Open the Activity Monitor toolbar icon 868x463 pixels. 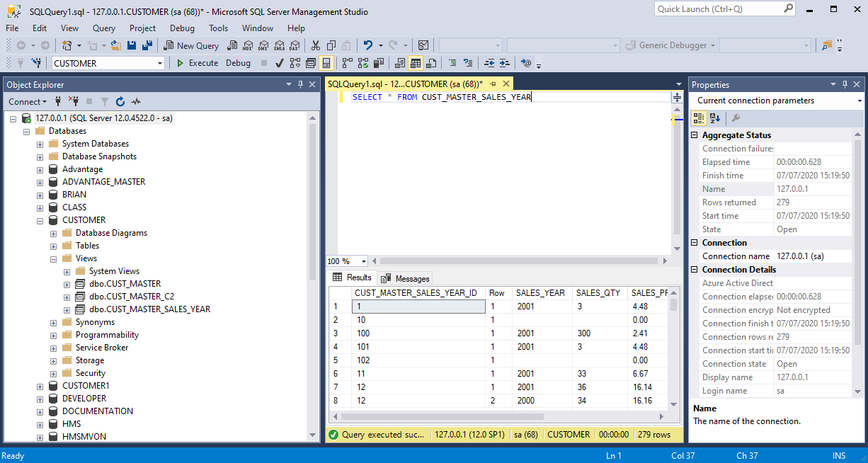pos(423,45)
